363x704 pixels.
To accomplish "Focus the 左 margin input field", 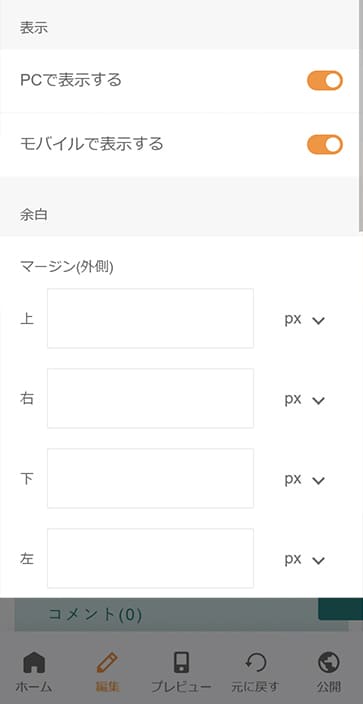I will point(151,558).
